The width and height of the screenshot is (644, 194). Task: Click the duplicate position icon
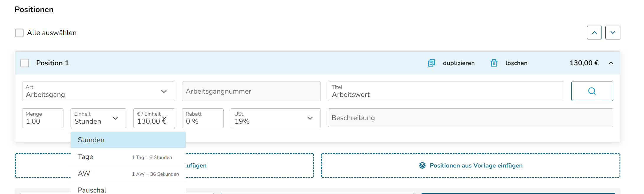431,63
